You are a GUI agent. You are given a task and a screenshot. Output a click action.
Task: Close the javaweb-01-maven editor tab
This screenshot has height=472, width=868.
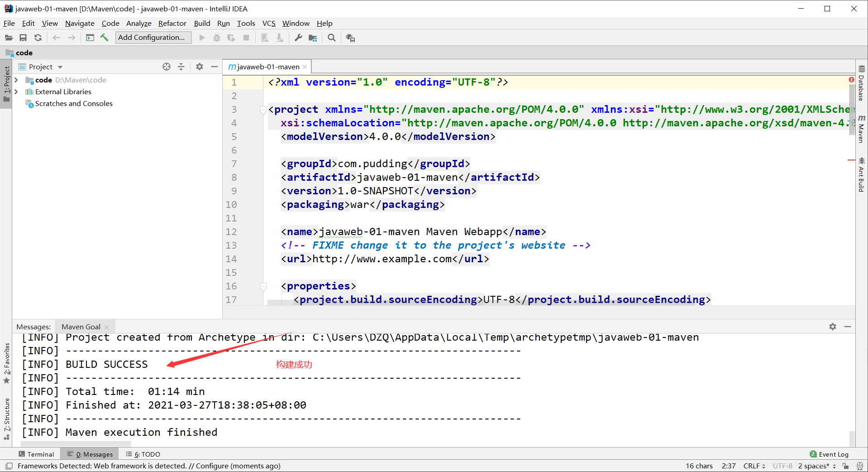click(305, 67)
